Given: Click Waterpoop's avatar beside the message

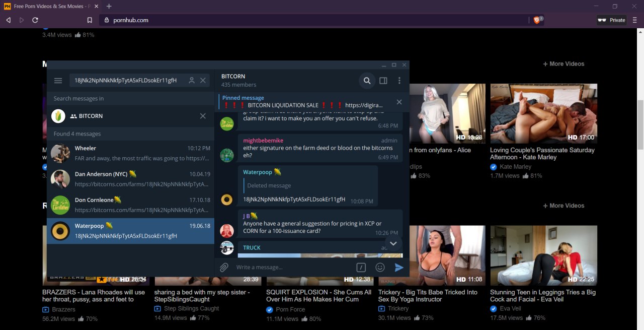Looking at the screenshot, I should pyautogui.click(x=227, y=200).
